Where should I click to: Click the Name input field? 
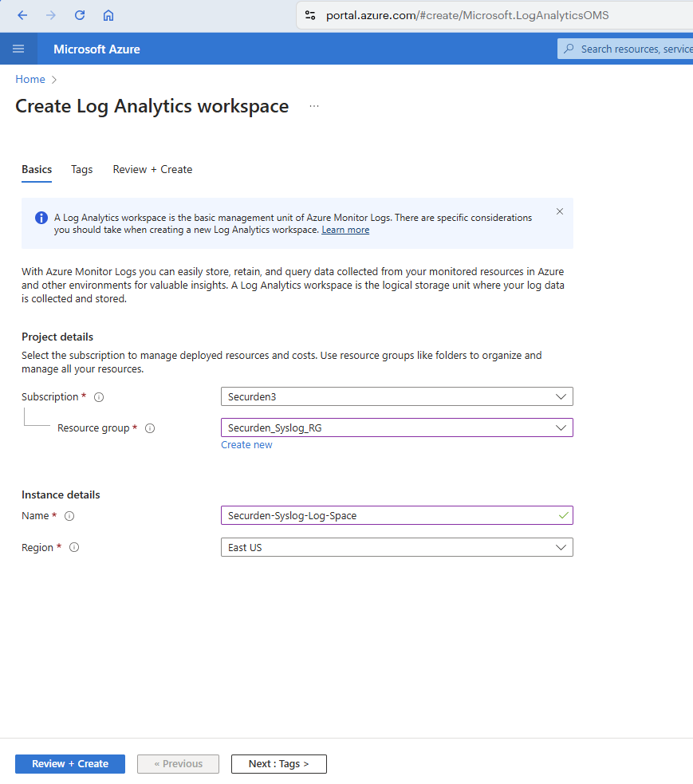click(x=397, y=515)
